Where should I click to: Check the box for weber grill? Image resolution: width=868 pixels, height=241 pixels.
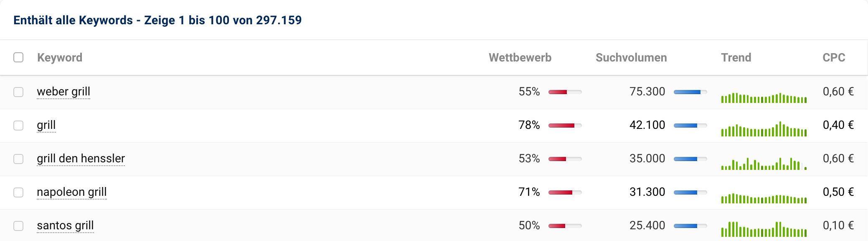(18, 92)
